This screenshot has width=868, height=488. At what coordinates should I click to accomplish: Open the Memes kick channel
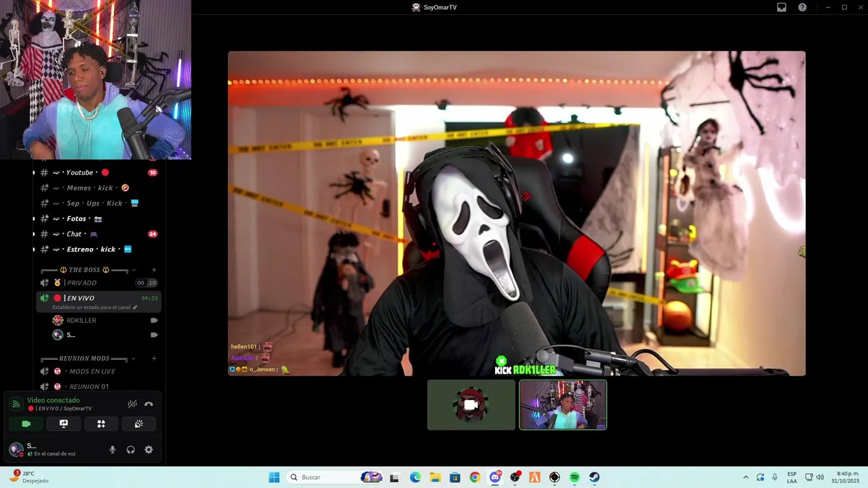click(99, 188)
